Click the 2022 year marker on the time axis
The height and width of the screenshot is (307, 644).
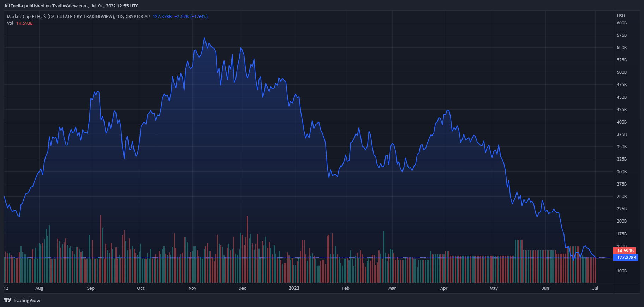tap(294, 288)
